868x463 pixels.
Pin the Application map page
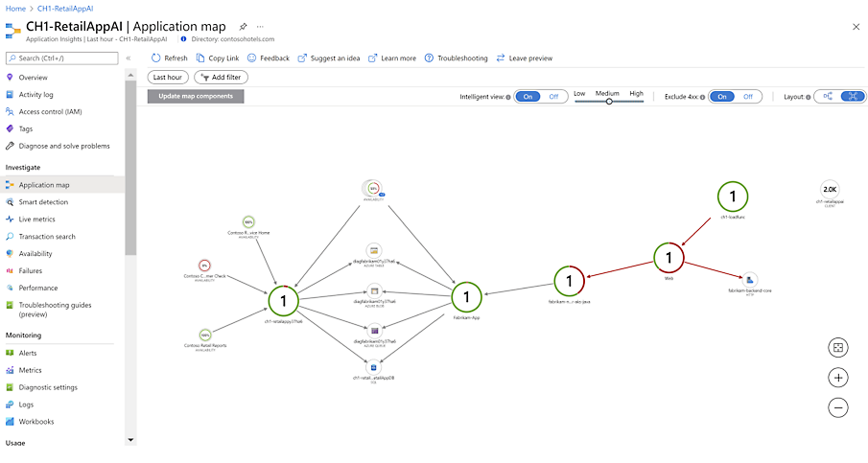pyautogui.click(x=243, y=27)
